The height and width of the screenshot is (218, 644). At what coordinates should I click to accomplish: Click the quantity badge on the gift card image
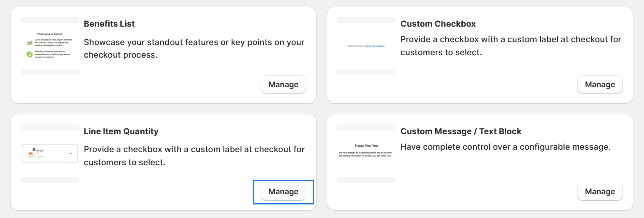pos(33,149)
